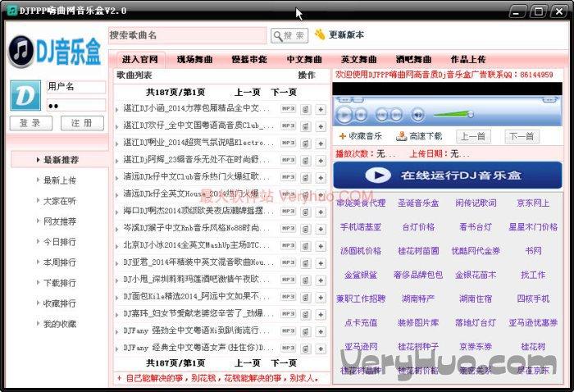Click the MP3 icon for 湛江DJ小涵 song
574x392 pixels.
point(288,109)
